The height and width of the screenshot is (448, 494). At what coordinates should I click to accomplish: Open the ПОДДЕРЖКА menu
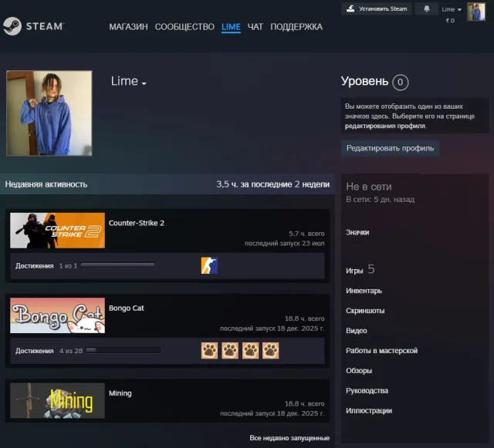[296, 27]
